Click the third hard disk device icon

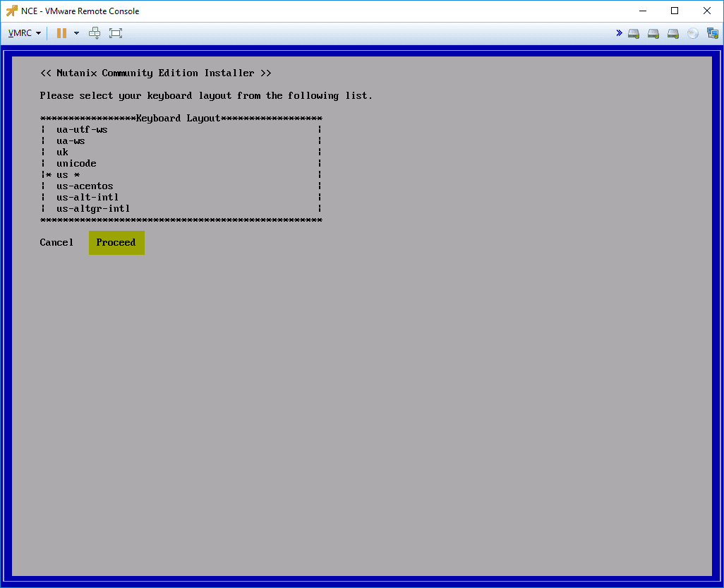click(672, 32)
